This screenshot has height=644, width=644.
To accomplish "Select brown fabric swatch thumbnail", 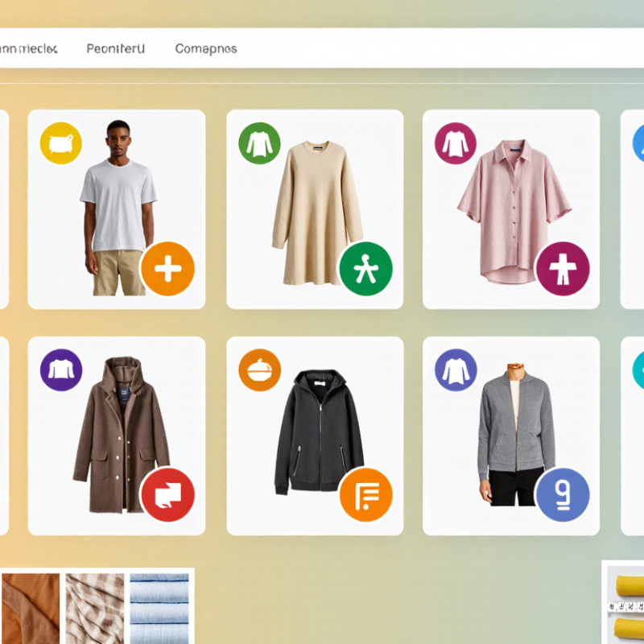I will pyautogui.click(x=31, y=609).
